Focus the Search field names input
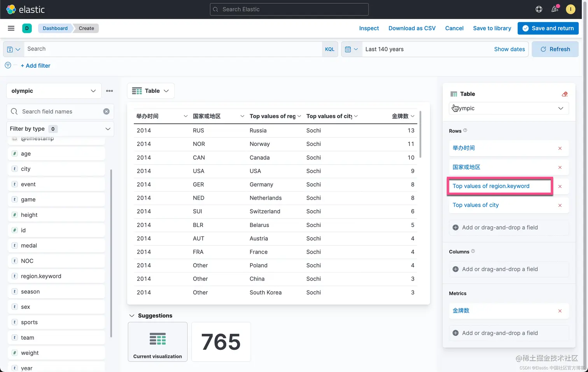The width and height of the screenshot is (588, 372). pos(60,112)
